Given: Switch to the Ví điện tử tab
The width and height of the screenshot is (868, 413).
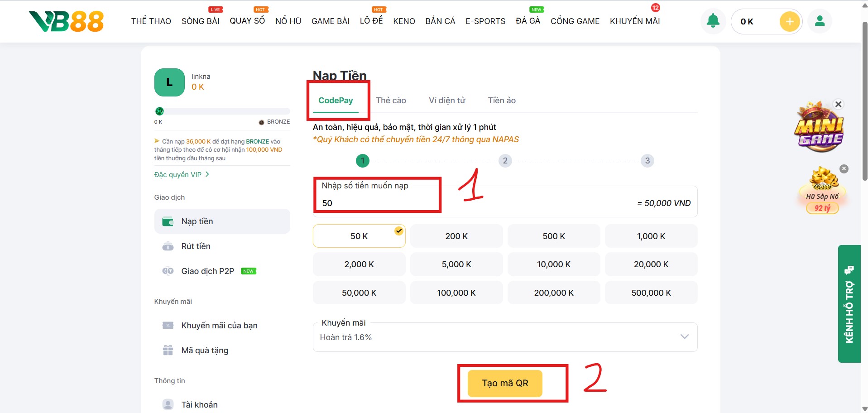Looking at the screenshot, I should coord(447,101).
